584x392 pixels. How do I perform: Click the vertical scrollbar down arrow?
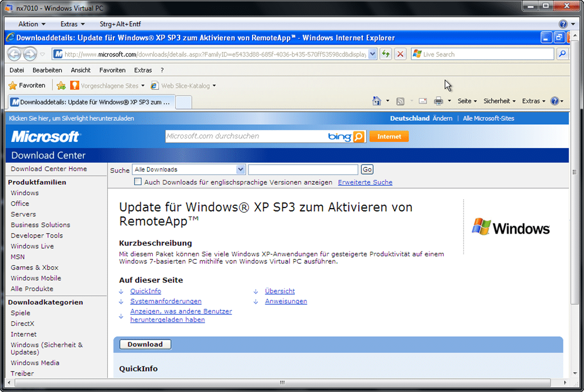(x=575, y=373)
